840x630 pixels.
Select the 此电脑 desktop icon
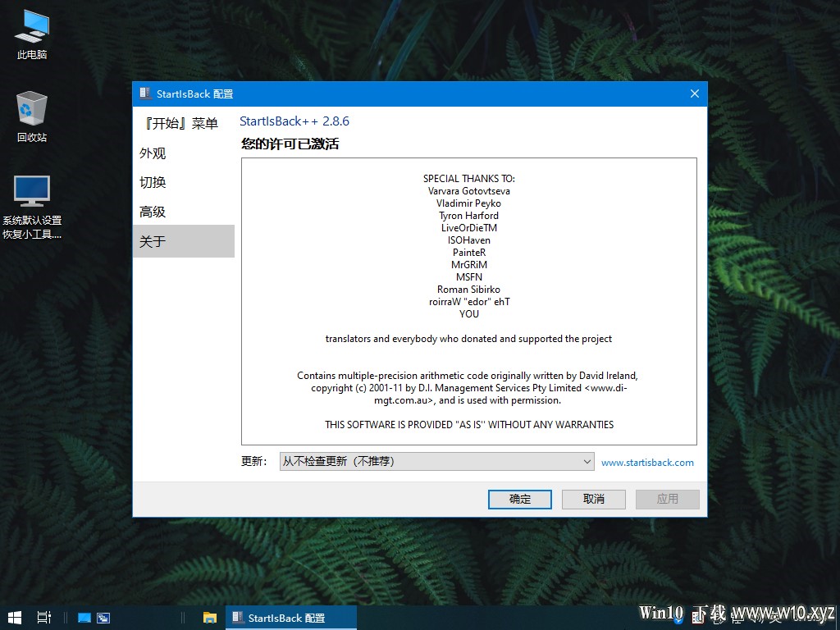[x=32, y=34]
